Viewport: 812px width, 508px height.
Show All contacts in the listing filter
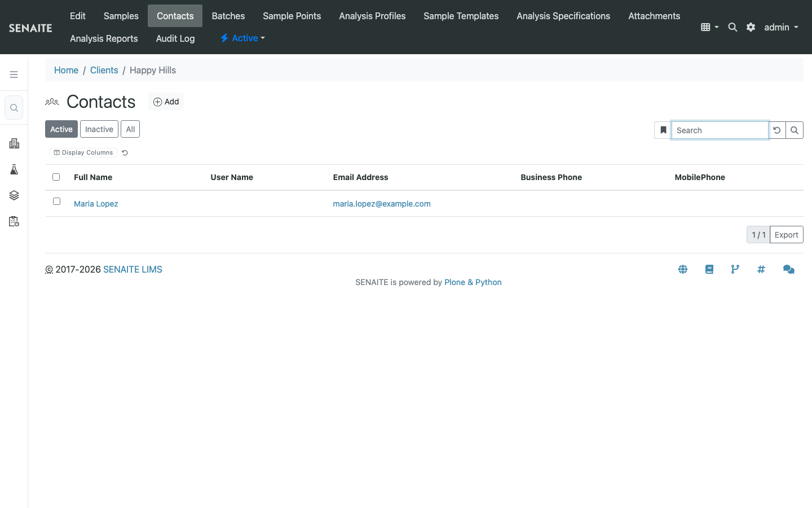pos(130,129)
